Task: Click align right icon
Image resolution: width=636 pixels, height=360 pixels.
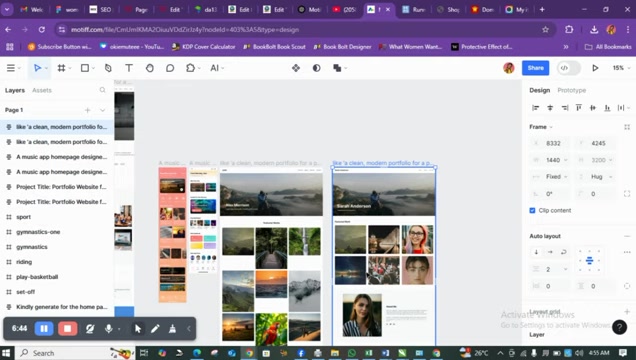Action: point(565,107)
